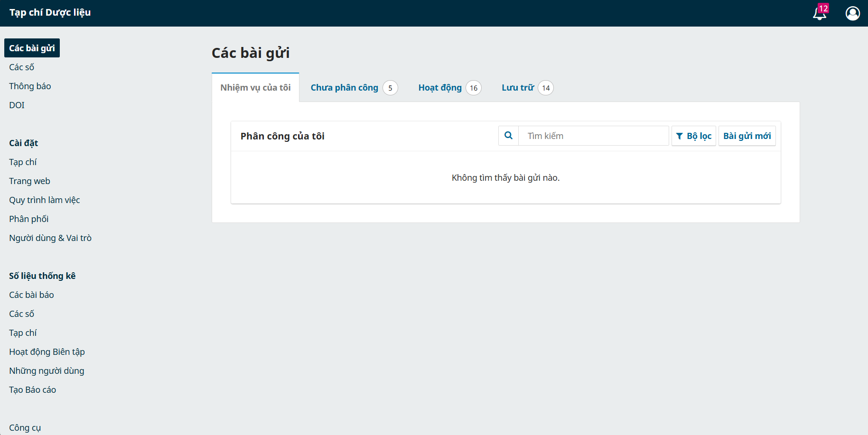Open Hoạt động Biên tập statistics

coord(47,352)
